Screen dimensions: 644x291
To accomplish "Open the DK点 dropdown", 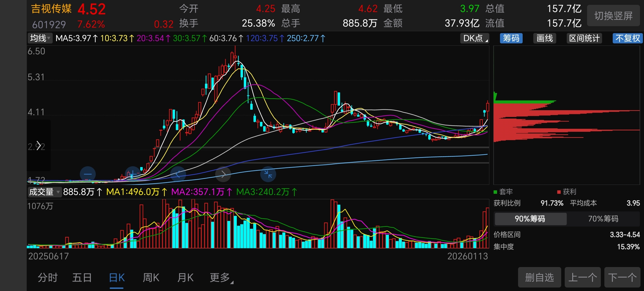I will point(475,38).
